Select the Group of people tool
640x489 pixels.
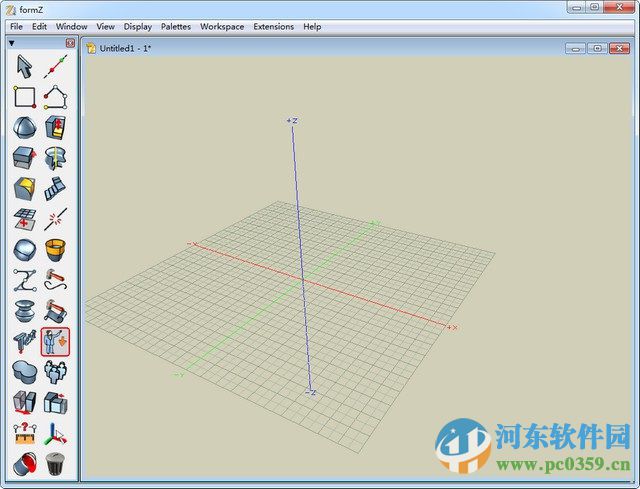tap(56, 372)
